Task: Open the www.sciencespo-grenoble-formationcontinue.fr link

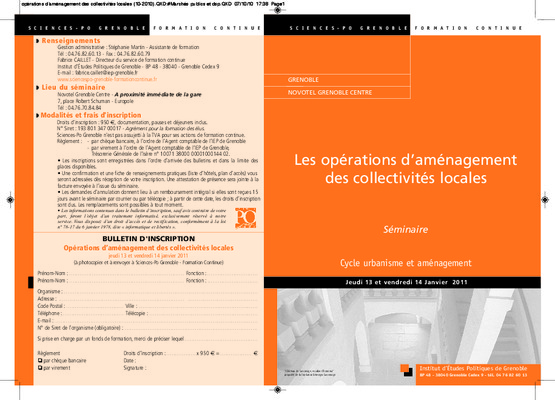Action: pyautogui.click(x=107, y=79)
